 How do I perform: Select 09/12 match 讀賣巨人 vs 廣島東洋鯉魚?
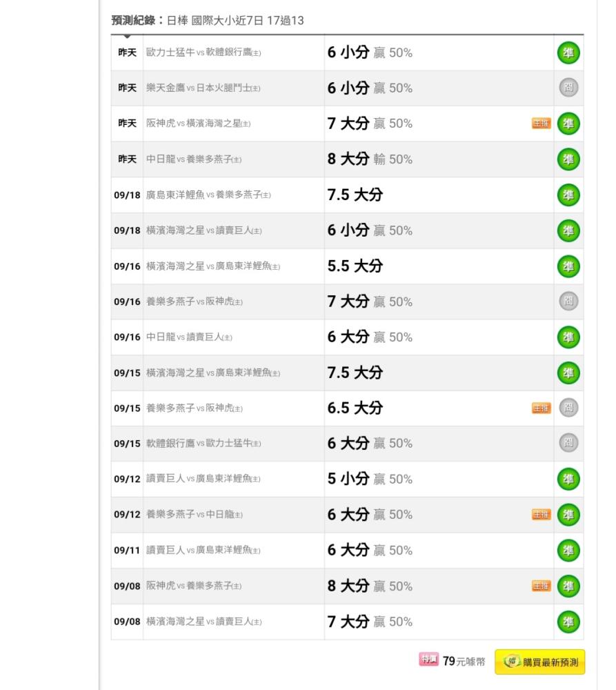tap(203, 479)
